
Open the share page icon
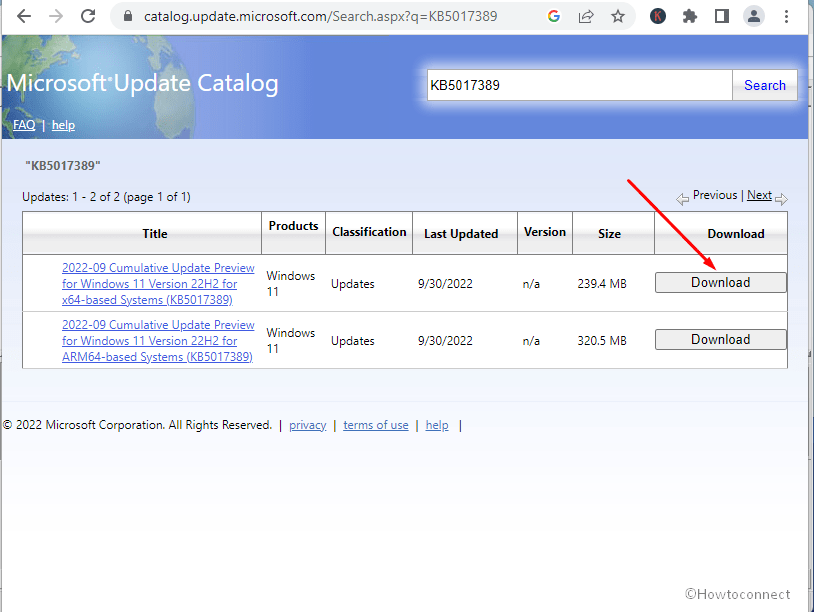[586, 17]
